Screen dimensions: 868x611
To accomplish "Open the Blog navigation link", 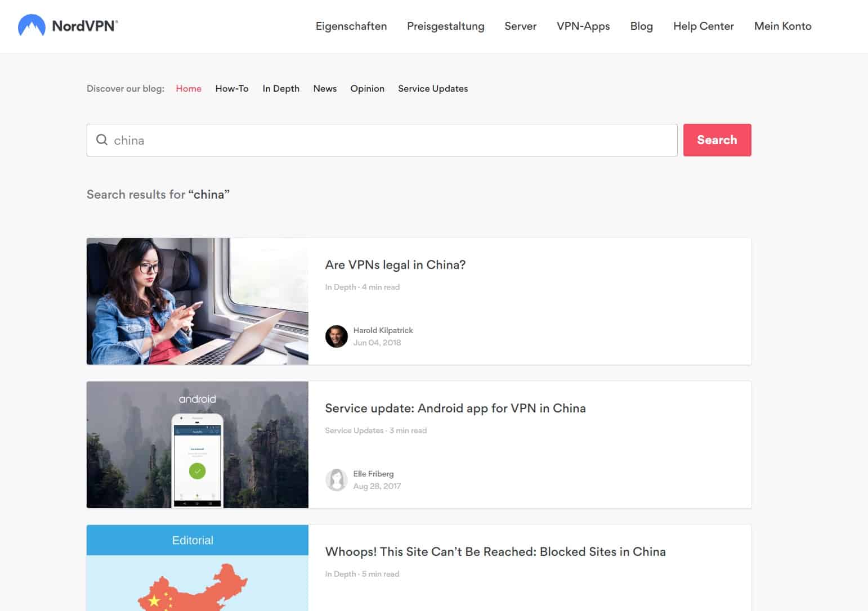I will point(642,26).
